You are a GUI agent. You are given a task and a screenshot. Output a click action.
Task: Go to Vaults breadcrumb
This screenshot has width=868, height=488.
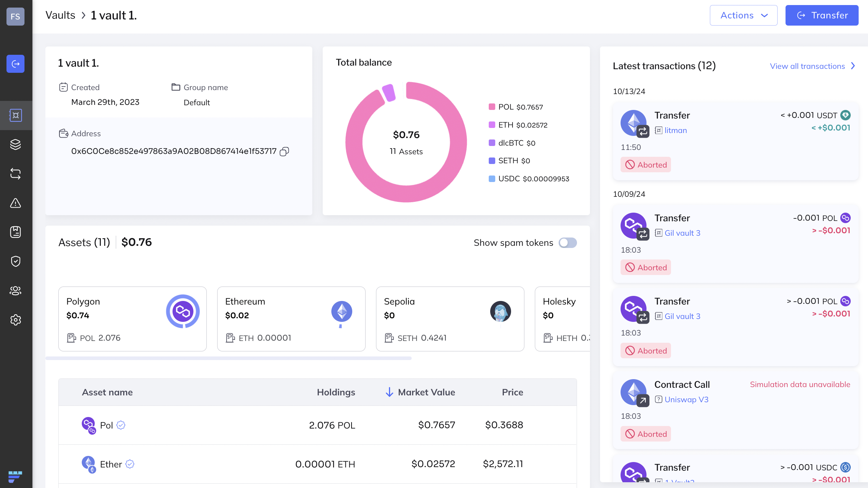pyautogui.click(x=60, y=15)
